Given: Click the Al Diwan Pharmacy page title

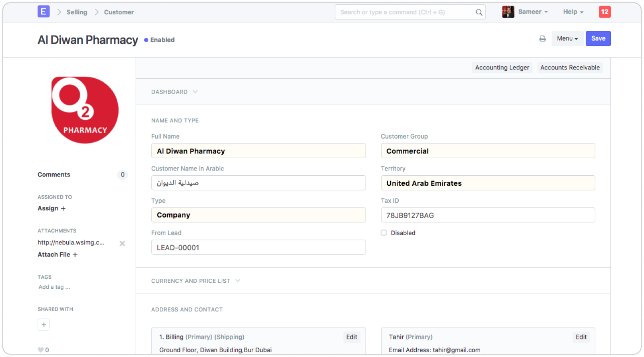Looking at the screenshot, I should (x=88, y=40).
